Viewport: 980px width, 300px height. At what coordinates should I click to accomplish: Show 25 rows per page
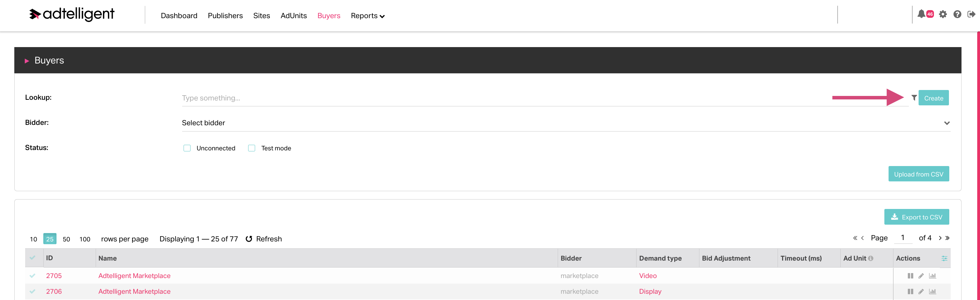click(x=50, y=239)
